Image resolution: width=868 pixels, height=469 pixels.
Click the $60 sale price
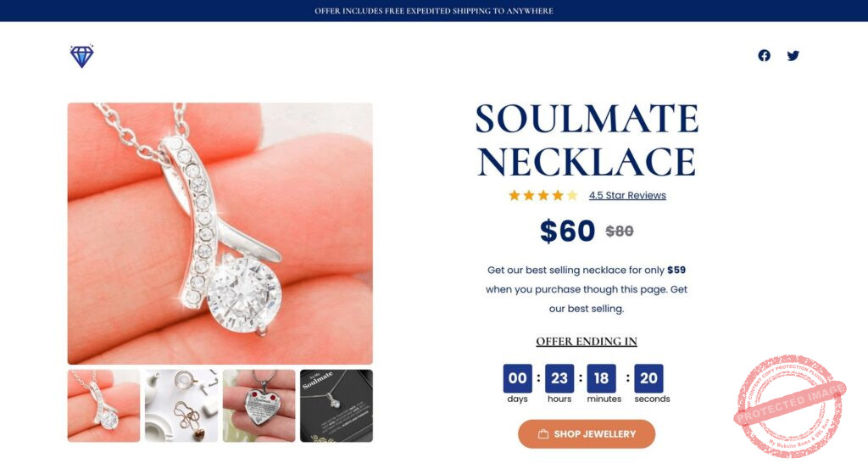click(x=567, y=231)
